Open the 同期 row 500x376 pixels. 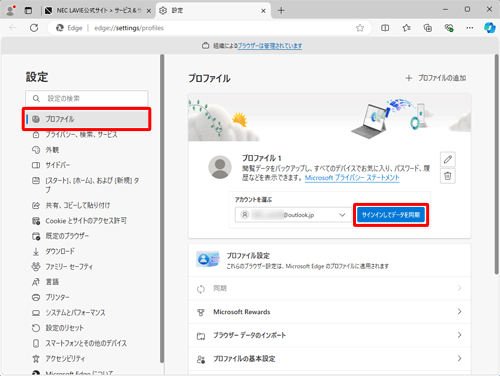(330, 288)
